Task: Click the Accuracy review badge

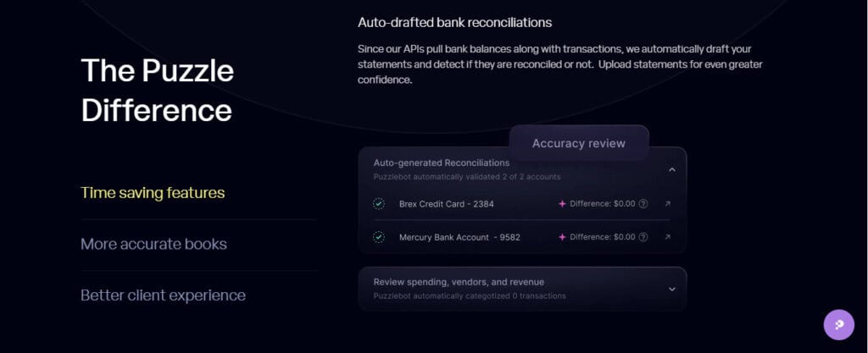Action: 578,143
